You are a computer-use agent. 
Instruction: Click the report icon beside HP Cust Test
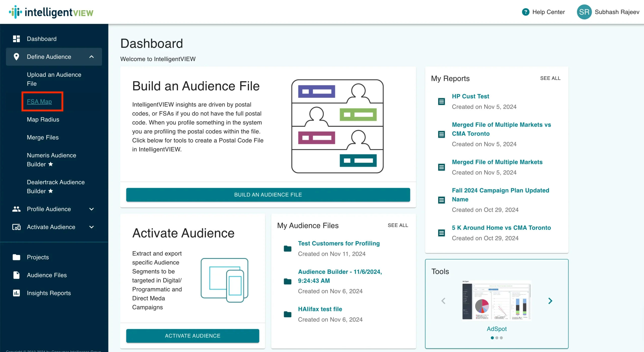click(x=441, y=101)
